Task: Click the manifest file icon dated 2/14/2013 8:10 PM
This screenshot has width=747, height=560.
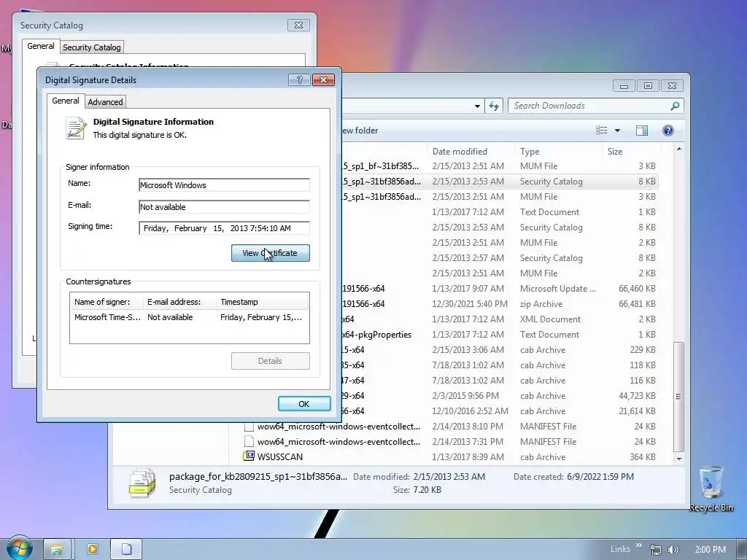Action: tap(249, 426)
